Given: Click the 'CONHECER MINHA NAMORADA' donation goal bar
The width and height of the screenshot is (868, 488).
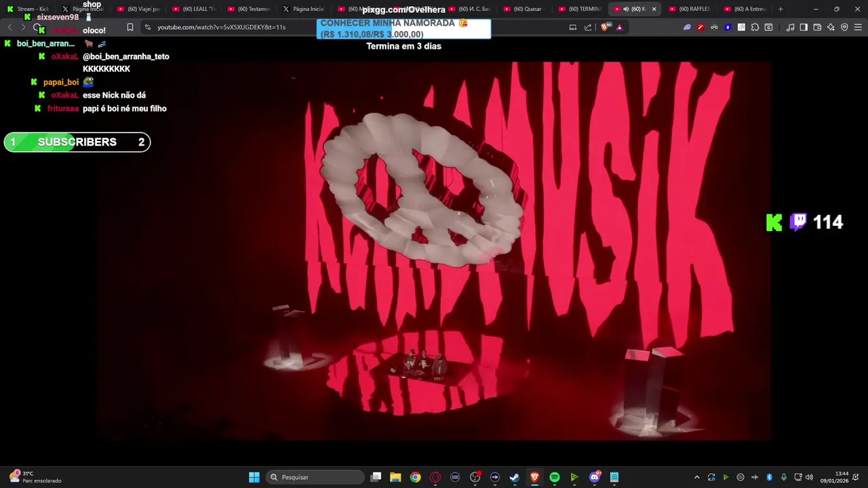Looking at the screenshot, I should pyautogui.click(x=403, y=28).
